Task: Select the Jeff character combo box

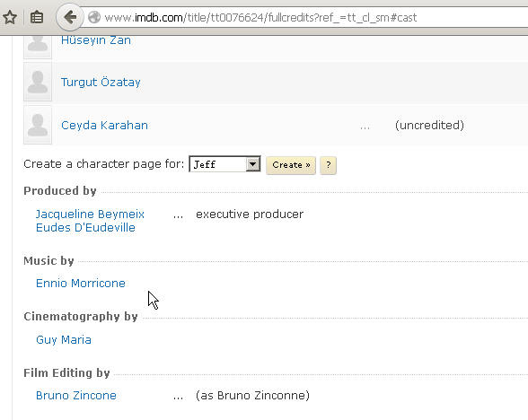Action: tap(224, 164)
